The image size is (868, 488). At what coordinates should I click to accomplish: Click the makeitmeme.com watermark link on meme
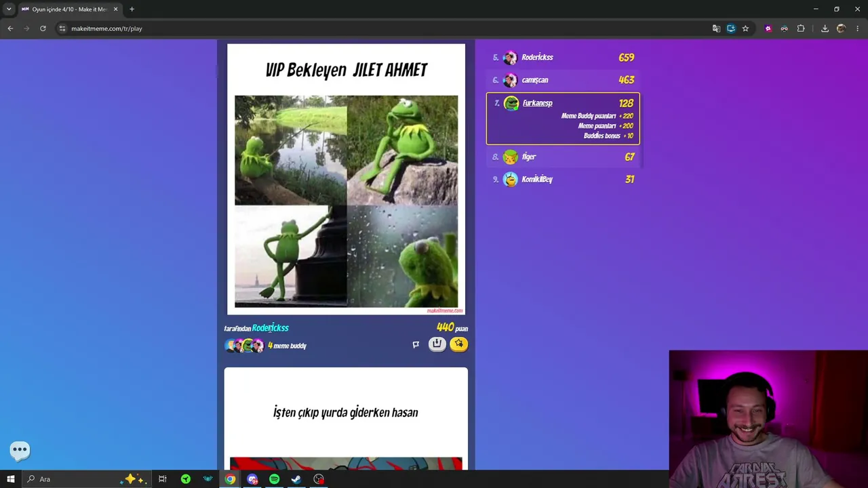tap(445, 310)
